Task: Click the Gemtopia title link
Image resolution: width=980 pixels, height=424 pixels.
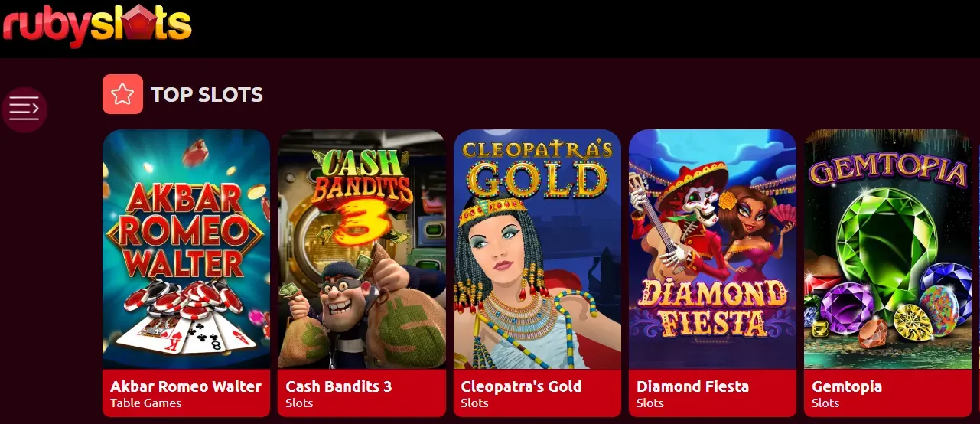Action: (x=847, y=387)
